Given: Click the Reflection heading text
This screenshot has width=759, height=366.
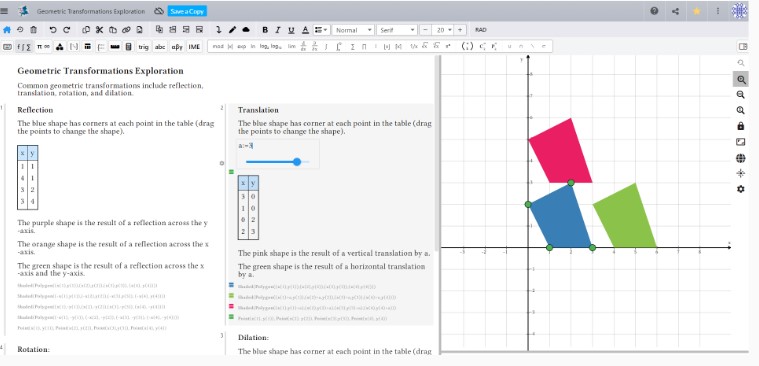Looking at the screenshot, I should coord(35,110).
